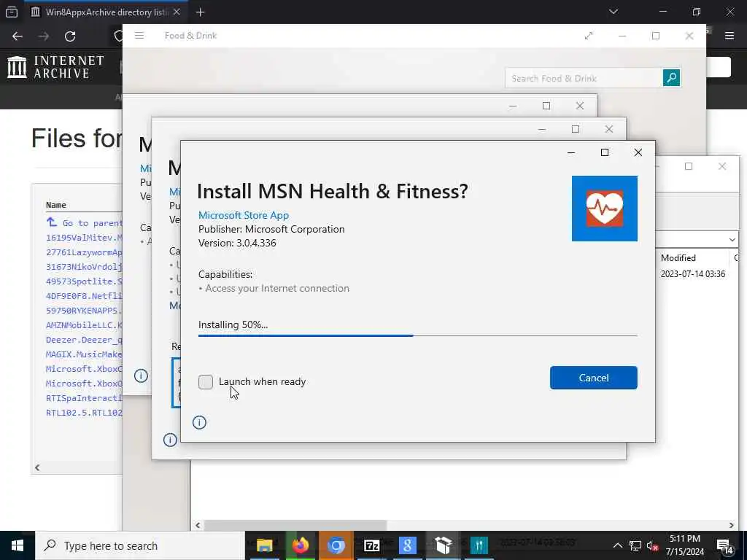
Task: Open Chromium from the taskbar
Action: tap(336, 545)
